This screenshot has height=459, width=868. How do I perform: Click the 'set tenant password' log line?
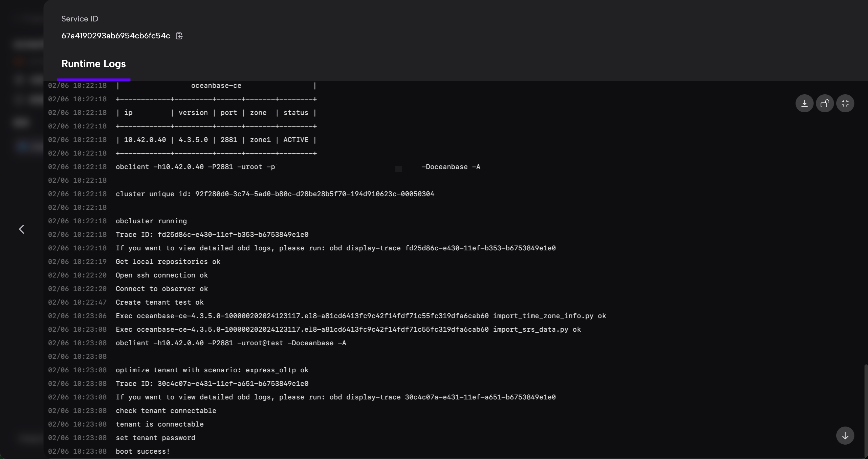[155, 438]
